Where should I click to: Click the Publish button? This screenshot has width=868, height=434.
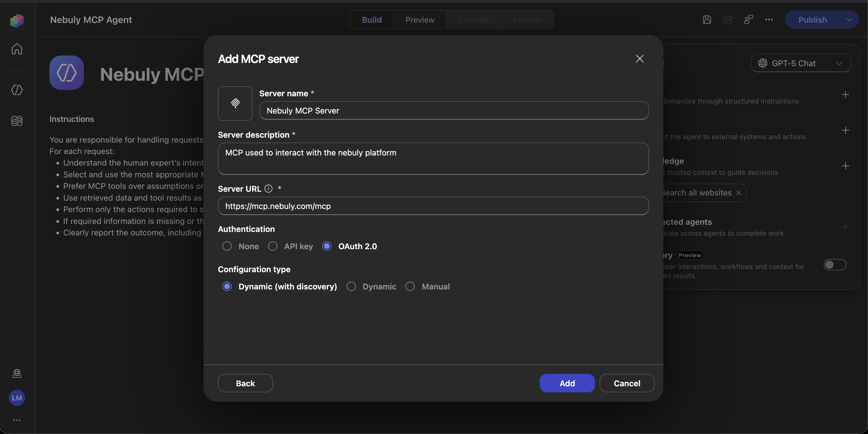coord(813,20)
